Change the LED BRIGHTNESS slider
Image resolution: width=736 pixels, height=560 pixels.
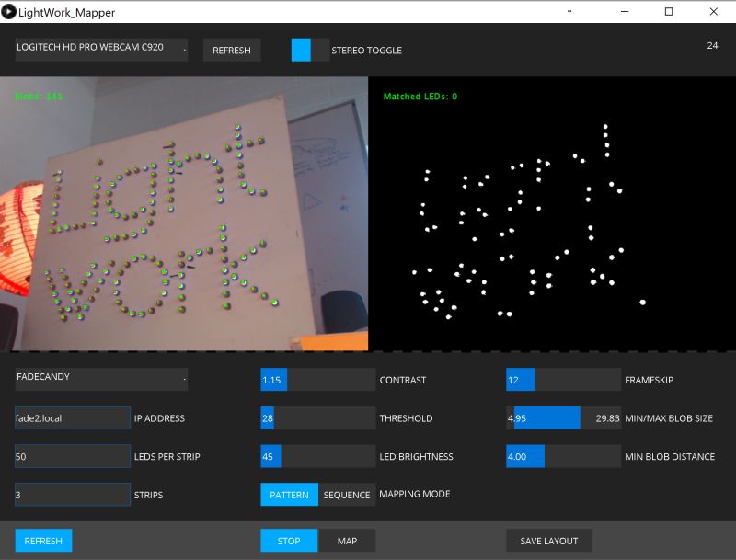316,456
